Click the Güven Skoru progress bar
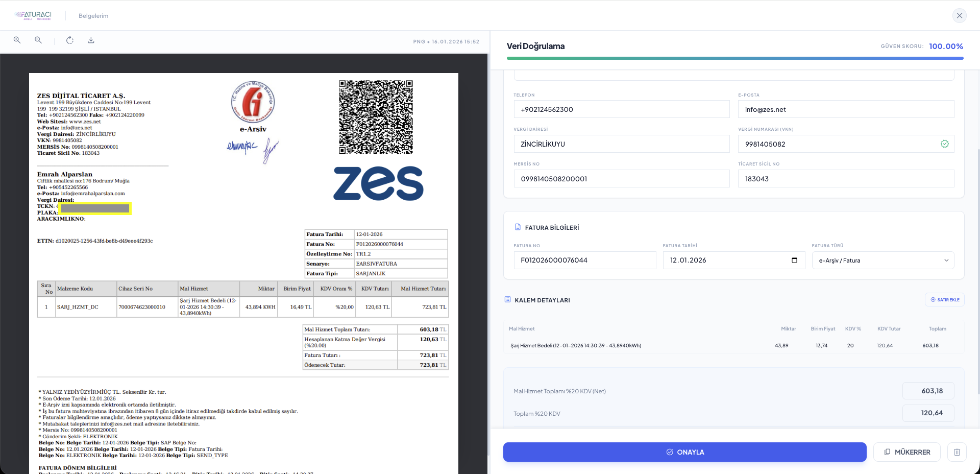 pyautogui.click(x=735, y=58)
